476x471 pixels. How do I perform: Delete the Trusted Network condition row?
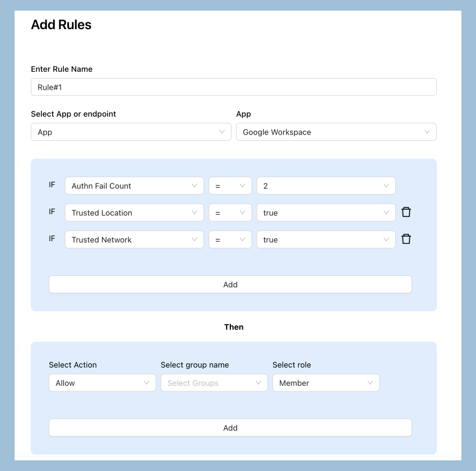tap(406, 239)
